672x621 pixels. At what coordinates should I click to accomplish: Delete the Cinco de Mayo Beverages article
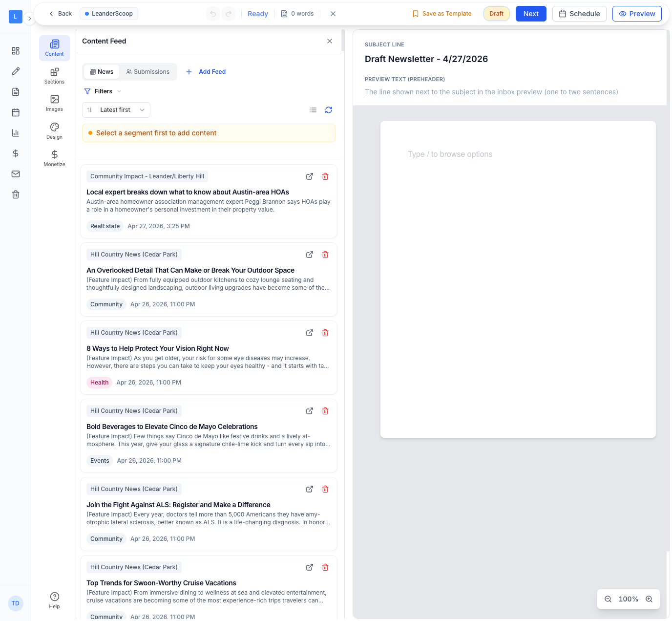point(325,411)
